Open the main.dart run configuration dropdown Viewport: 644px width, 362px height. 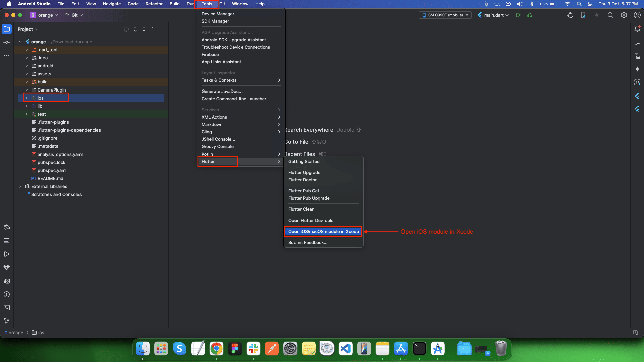click(x=493, y=15)
